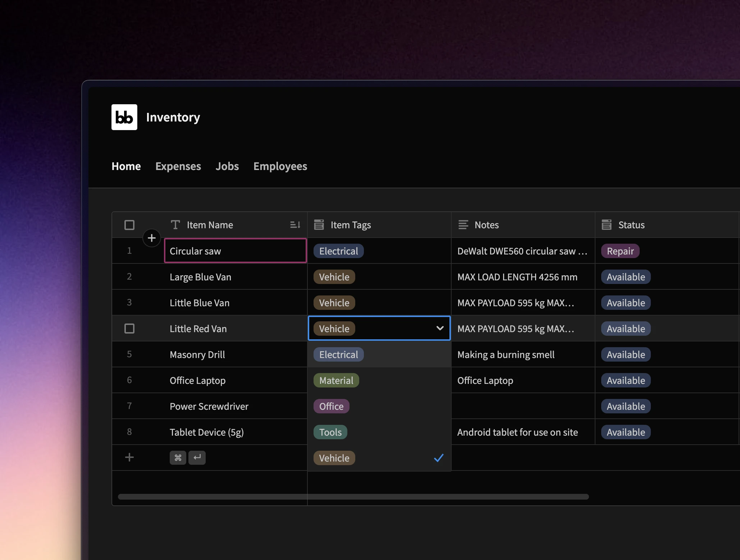Open the Home tab
The width and height of the screenshot is (740, 560).
tap(126, 166)
